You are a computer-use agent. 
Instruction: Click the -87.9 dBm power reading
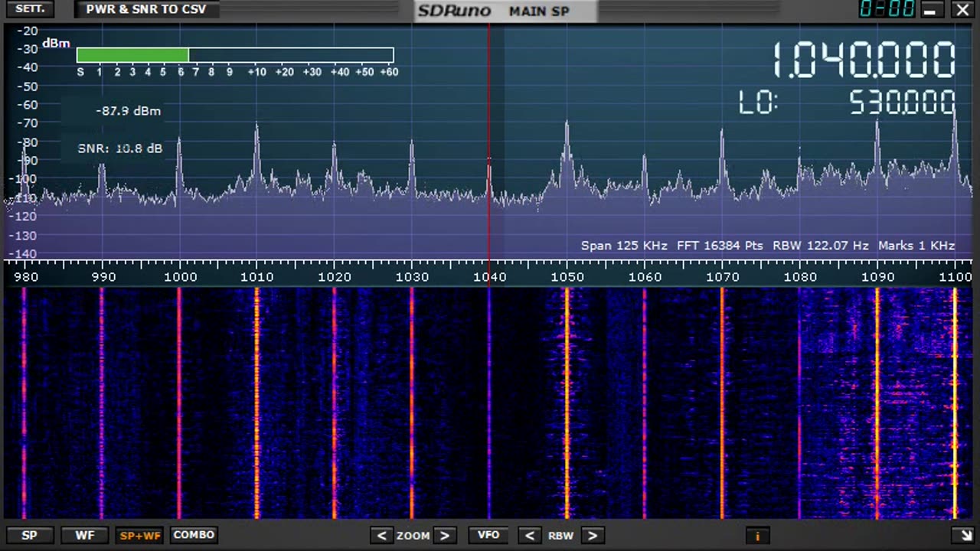[128, 111]
